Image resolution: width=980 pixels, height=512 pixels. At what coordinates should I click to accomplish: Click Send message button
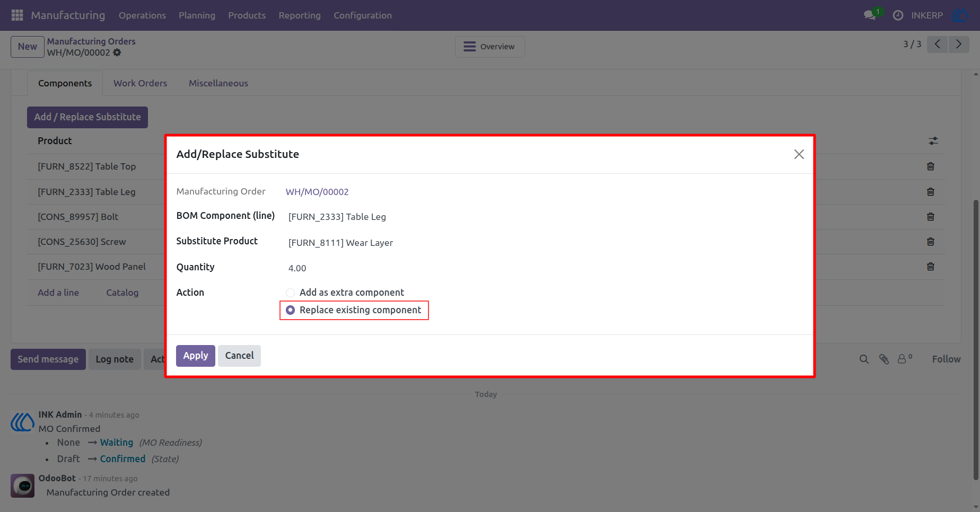pos(48,359)
